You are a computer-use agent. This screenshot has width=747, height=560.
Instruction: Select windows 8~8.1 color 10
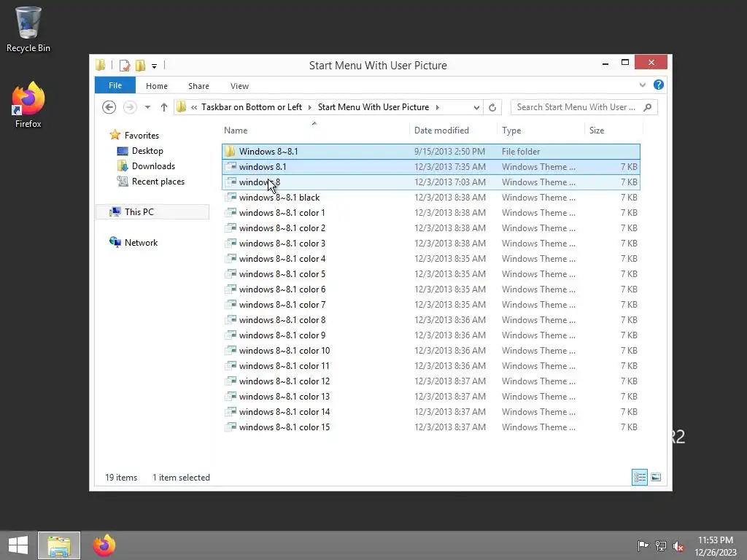431,351
